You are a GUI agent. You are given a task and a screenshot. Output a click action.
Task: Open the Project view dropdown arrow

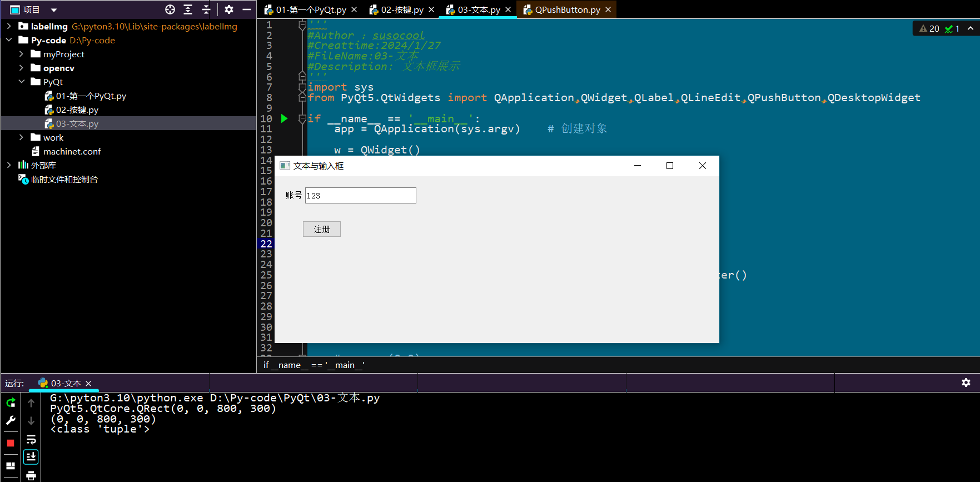coord(54,9)
